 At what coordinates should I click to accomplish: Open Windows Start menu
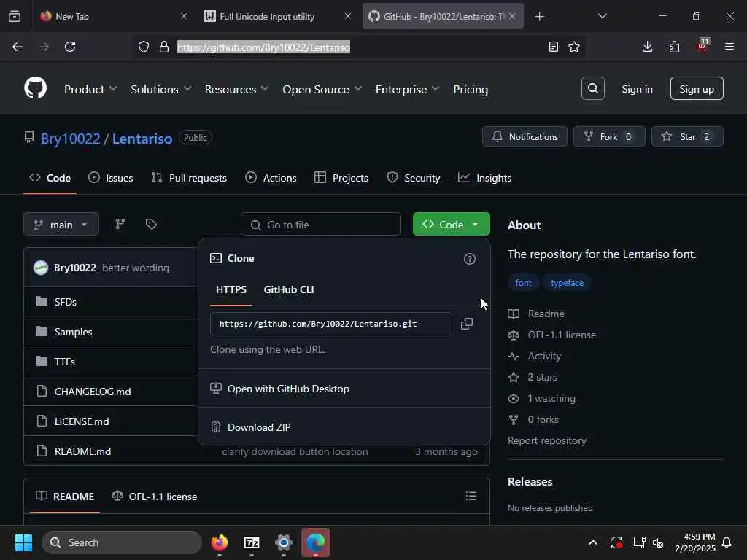click(x=23, y=542)
